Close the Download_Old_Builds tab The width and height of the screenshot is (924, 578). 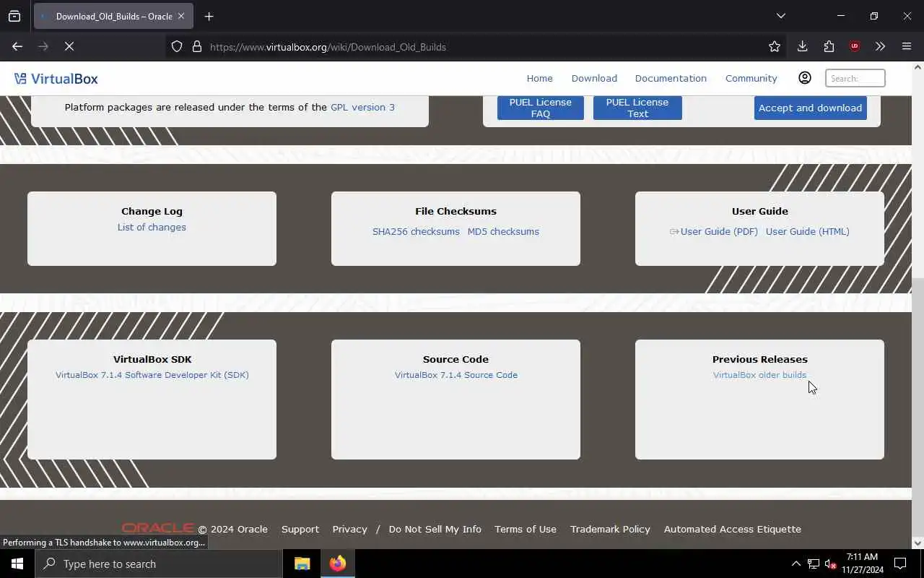point(181,16)
